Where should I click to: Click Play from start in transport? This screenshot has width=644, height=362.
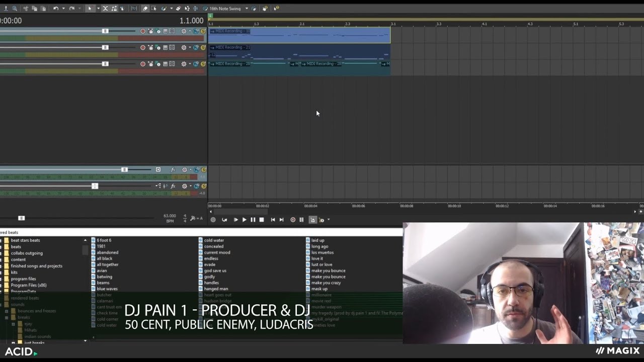point(235,220)
